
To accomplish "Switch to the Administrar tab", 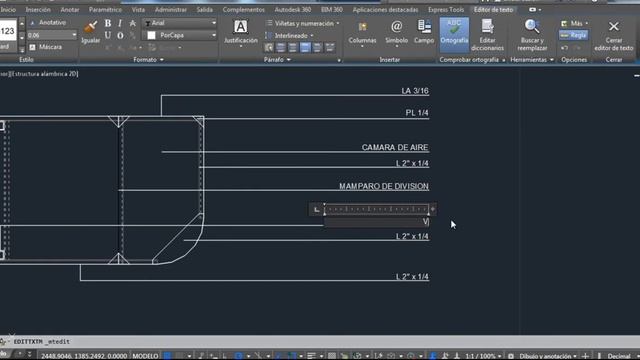I will point(171,9).
